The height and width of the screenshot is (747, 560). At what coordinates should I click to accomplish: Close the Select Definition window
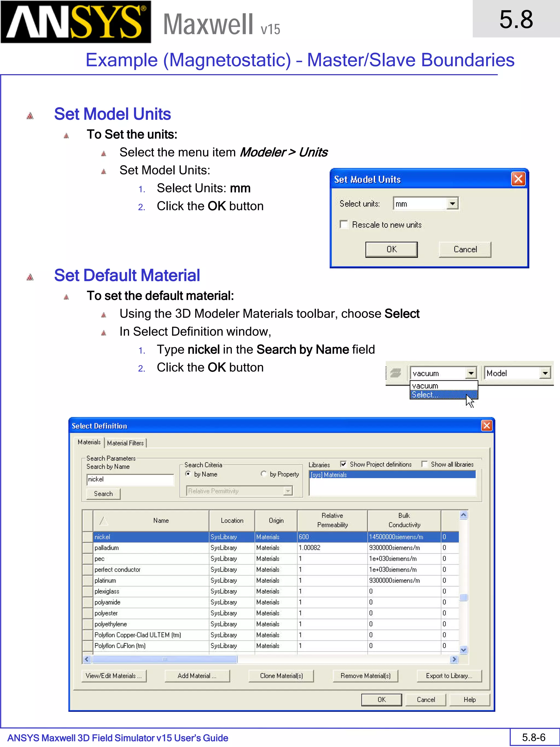click(x=486, y=426)
